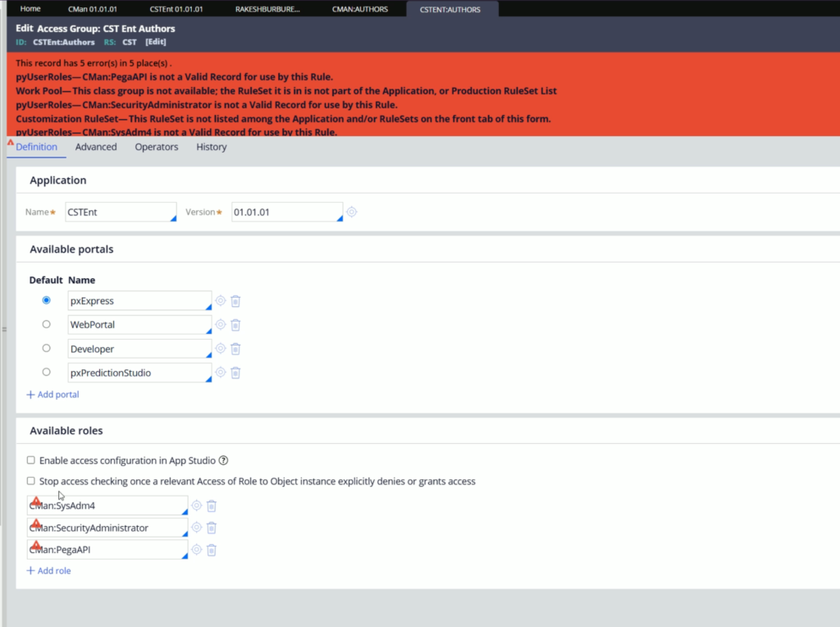Delete the CMan:SecurityAdministrator role
The image size is (840, 627).
click(212, 528)
